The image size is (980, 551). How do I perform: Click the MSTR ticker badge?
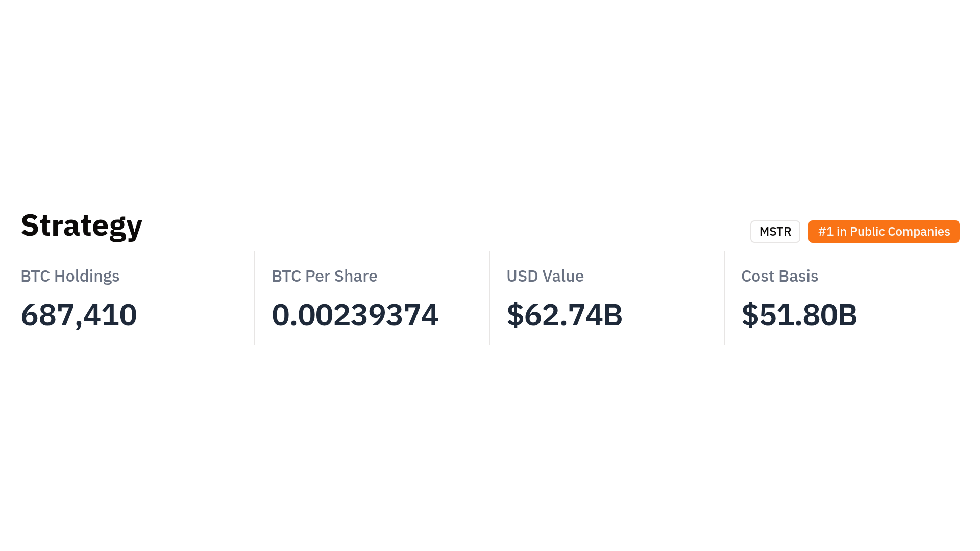click(775, 232)
